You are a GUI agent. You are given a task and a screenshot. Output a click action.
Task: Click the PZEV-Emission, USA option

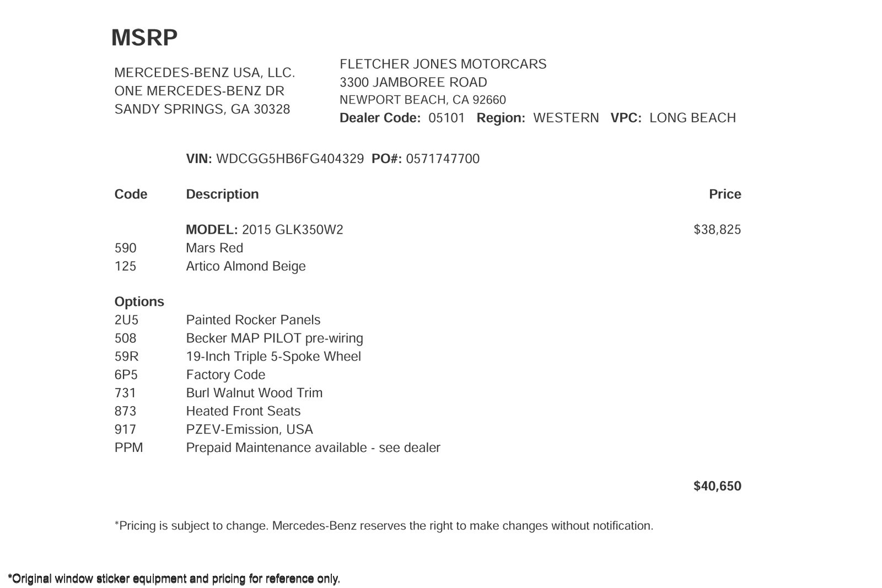(x=249, y=429)
